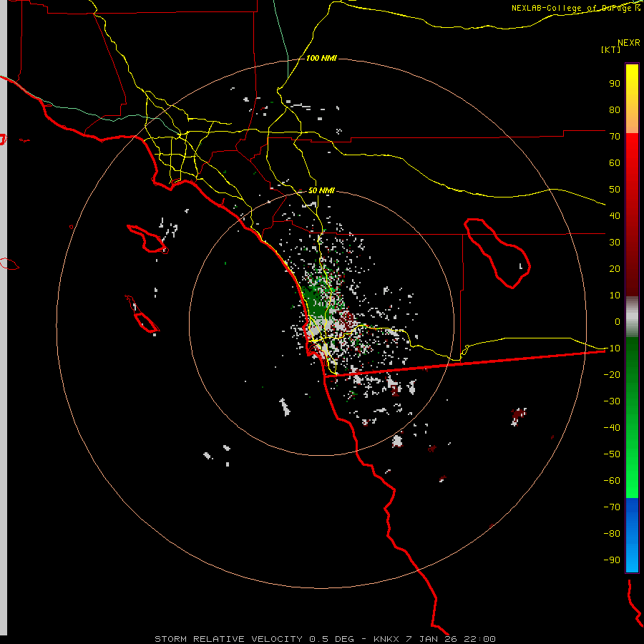
Task: Click the -60 value on velocity scale
Action: [x=612, y=481]
